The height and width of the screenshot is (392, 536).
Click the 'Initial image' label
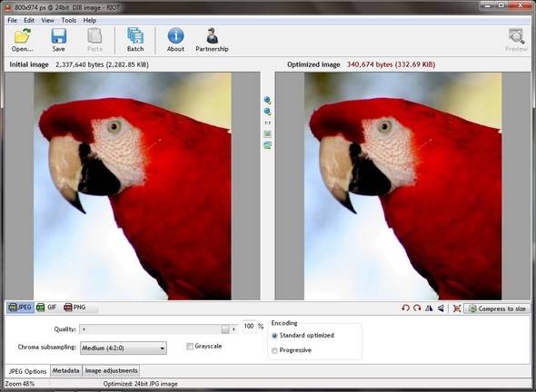pyautogui.click(x=29, y=64)
